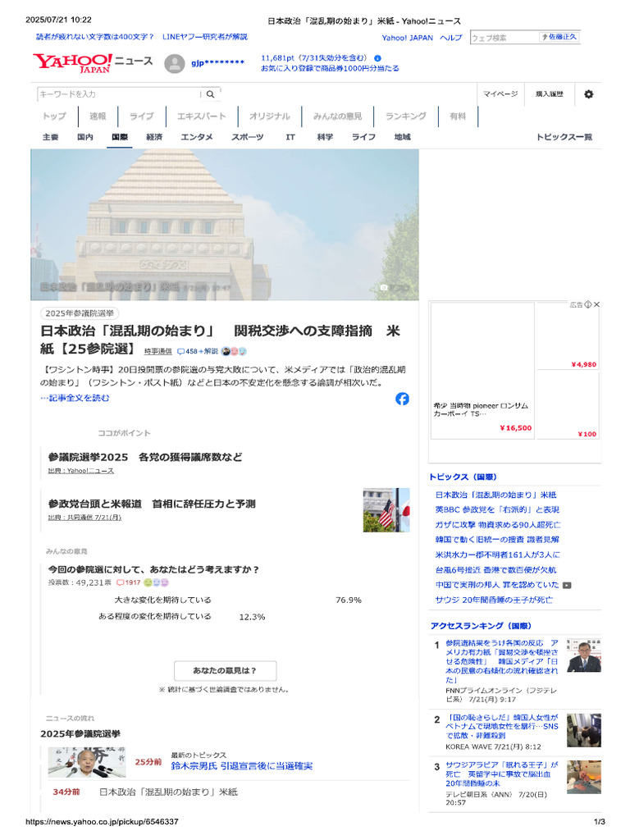Click the 2025年参議院選挙 tag
The width and height of the screenshot is (630, 840).
pos(80,313)
